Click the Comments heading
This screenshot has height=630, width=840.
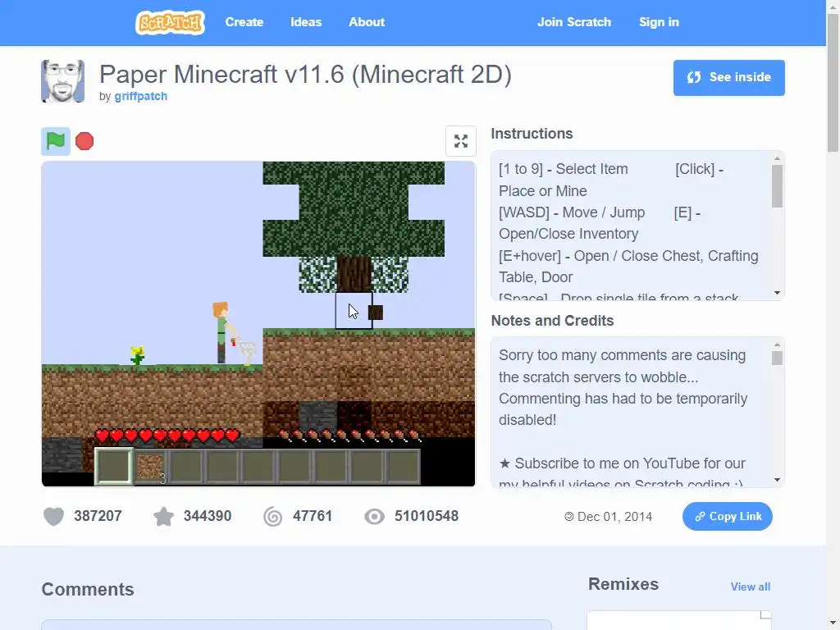coord(88,589)
